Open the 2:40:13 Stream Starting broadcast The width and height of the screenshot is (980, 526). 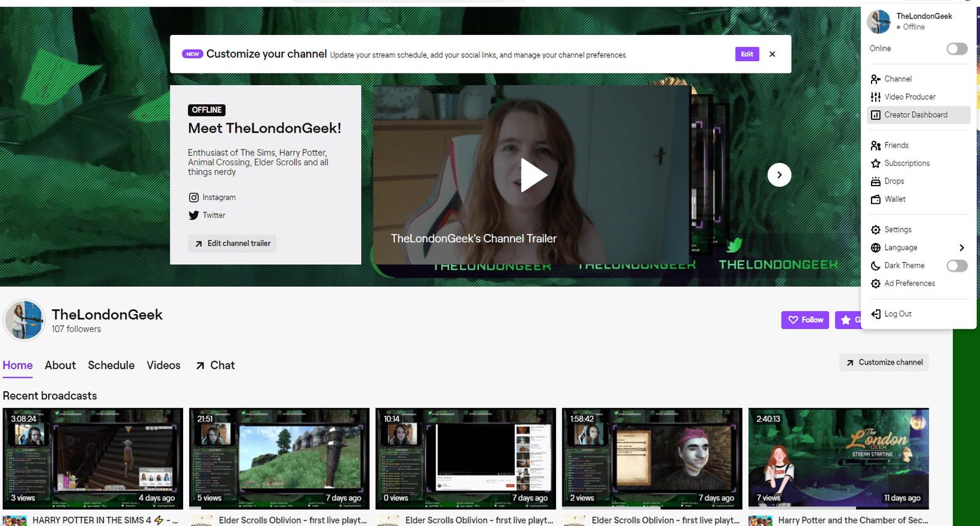click(x=839, y=459)
